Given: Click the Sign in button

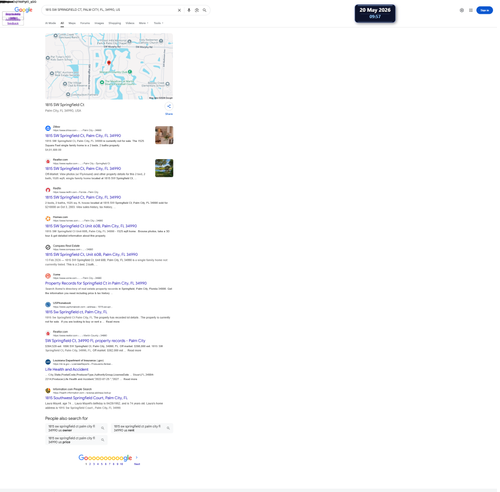Looking at the screenshot, I should tap(484, 10).
